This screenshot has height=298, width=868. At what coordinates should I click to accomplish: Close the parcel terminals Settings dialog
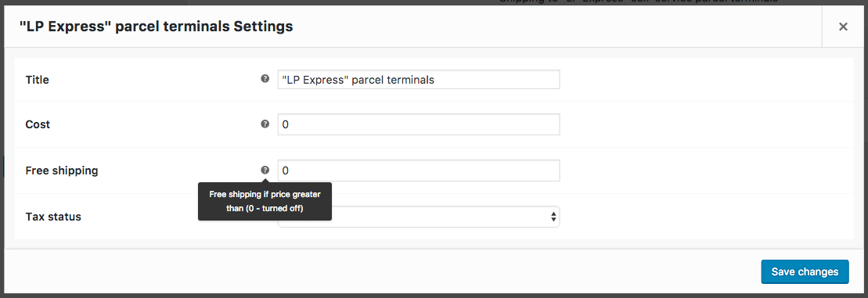(842, 27)
